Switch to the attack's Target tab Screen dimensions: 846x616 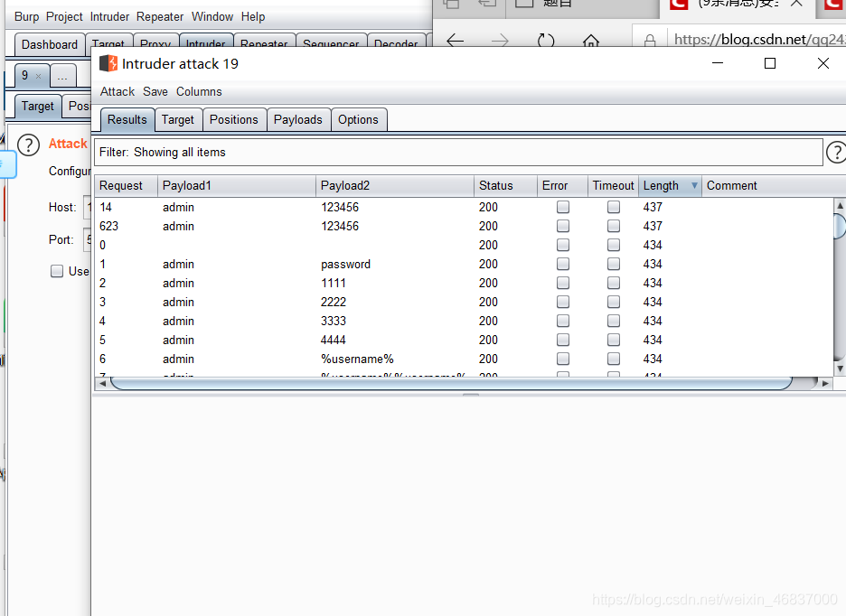(177, 120)
